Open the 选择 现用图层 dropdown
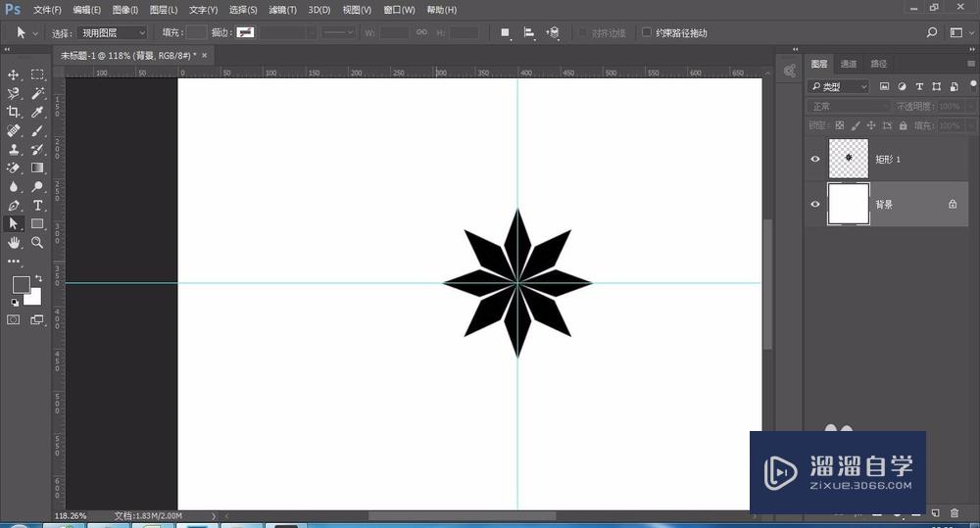Screen dimensions: 980x528 point(112,32)
